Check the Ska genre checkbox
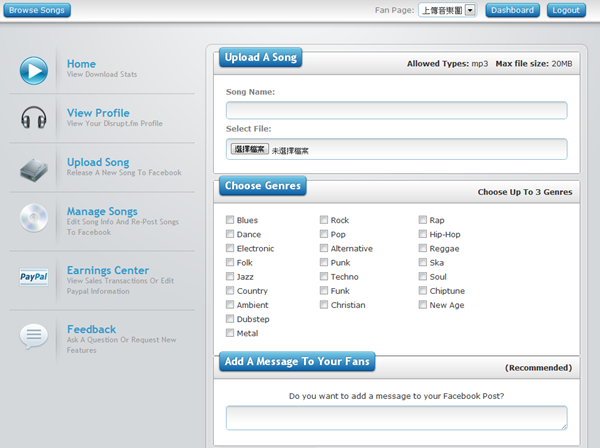 422,262
